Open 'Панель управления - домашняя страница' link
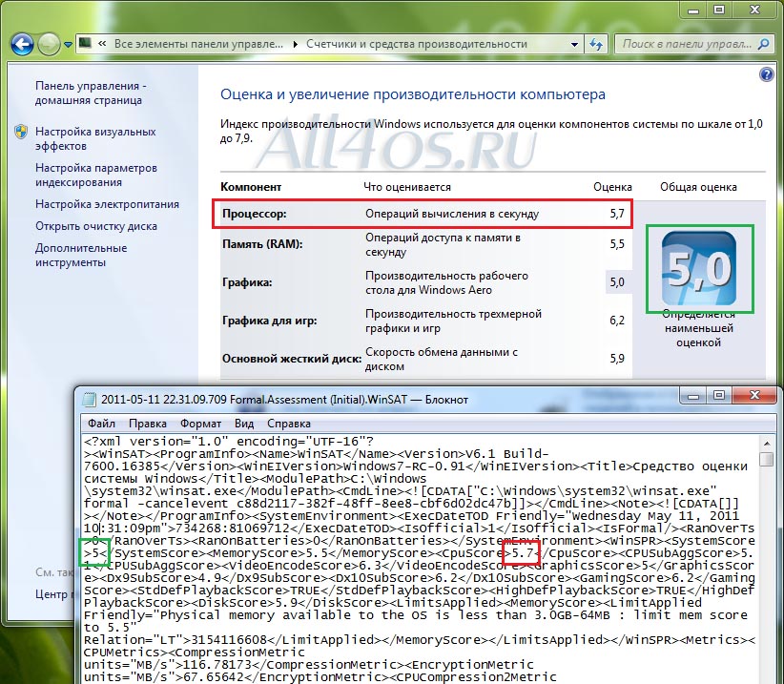784x684 pixels. [91, 93]
